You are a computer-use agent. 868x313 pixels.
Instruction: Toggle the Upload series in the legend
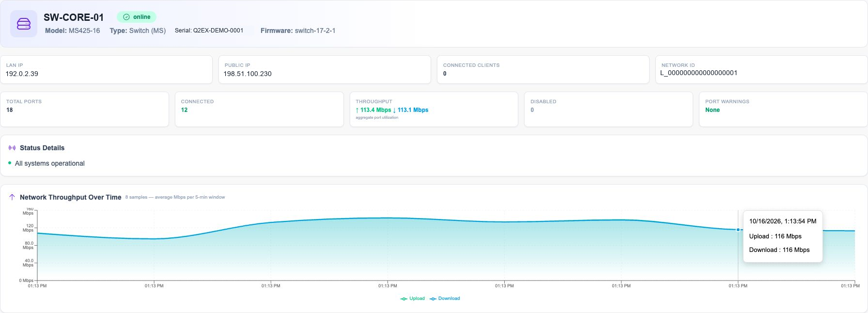pos(413,298)
